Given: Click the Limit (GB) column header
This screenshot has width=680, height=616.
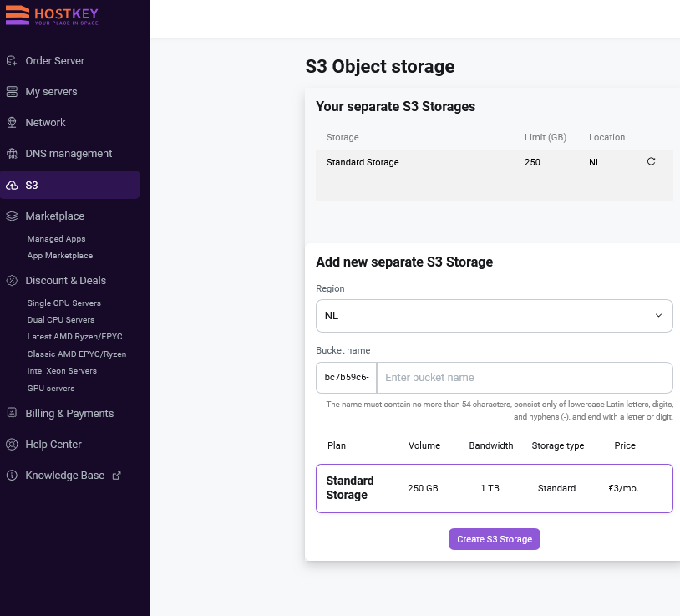Looking at the screenshot, I should 546,137.
